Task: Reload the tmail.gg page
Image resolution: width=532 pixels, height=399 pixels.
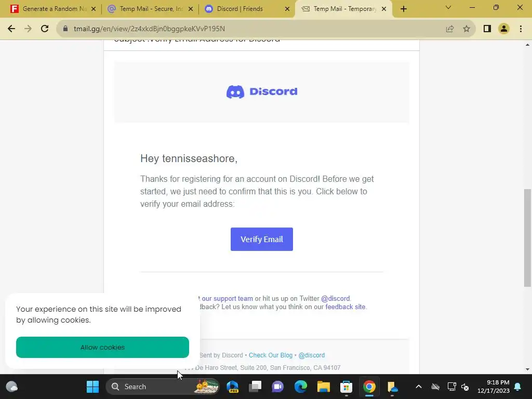Action: [x=45, y=29]
